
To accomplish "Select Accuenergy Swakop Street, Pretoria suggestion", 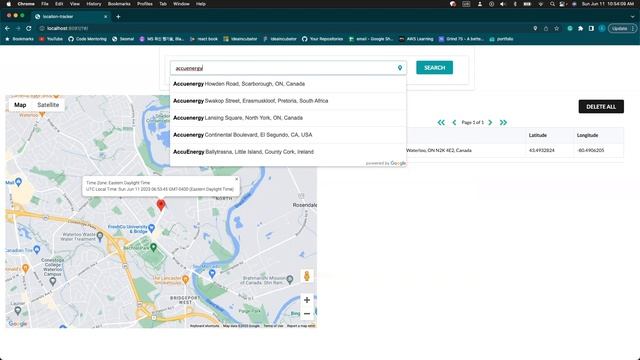I will [288, 101].
